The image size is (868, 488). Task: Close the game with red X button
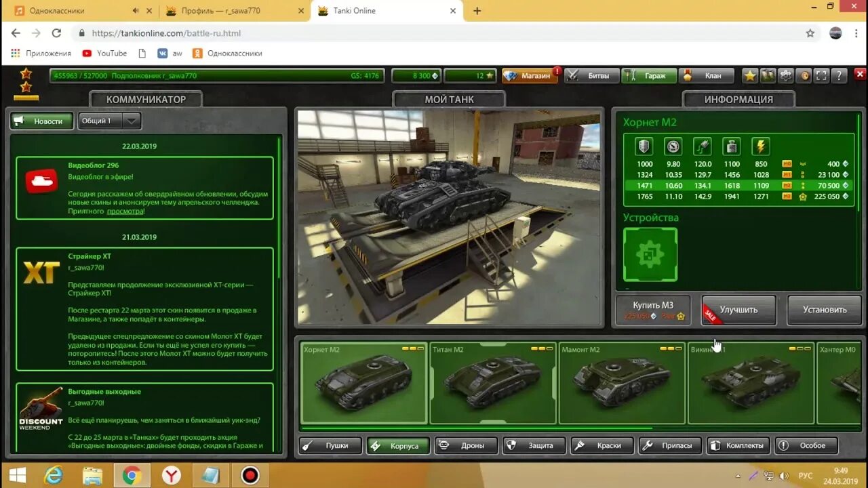tap(860, 75)
